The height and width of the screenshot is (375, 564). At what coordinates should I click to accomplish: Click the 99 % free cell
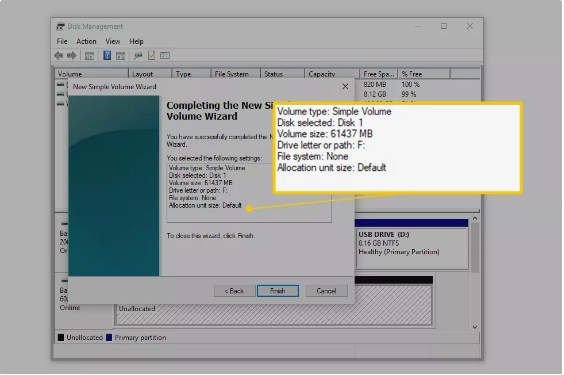point(409,94)
